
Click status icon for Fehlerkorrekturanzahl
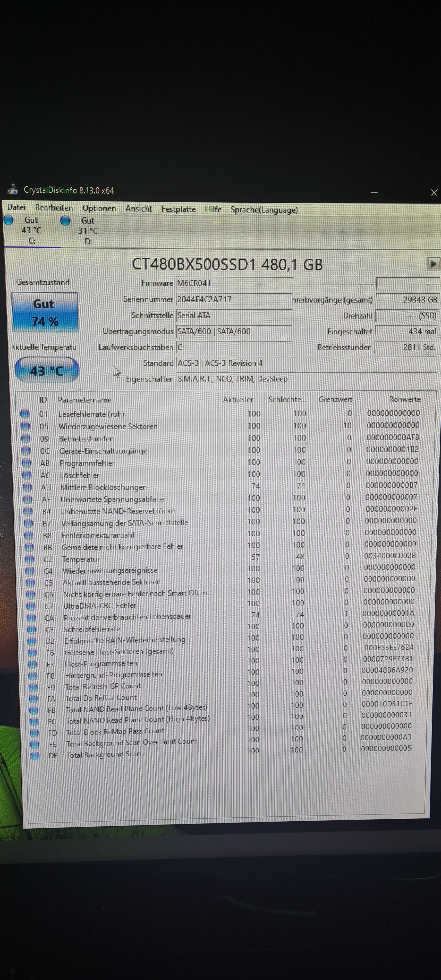pos(28,535)
